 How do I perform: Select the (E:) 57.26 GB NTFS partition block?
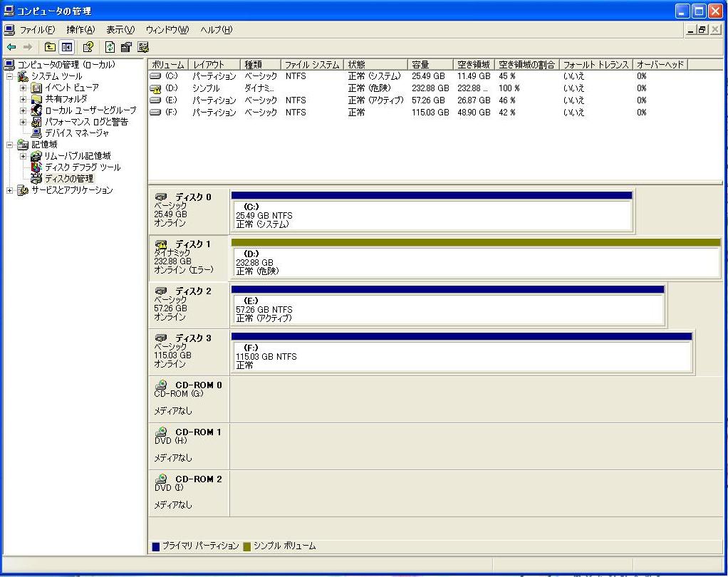click(x=447, y=309)
